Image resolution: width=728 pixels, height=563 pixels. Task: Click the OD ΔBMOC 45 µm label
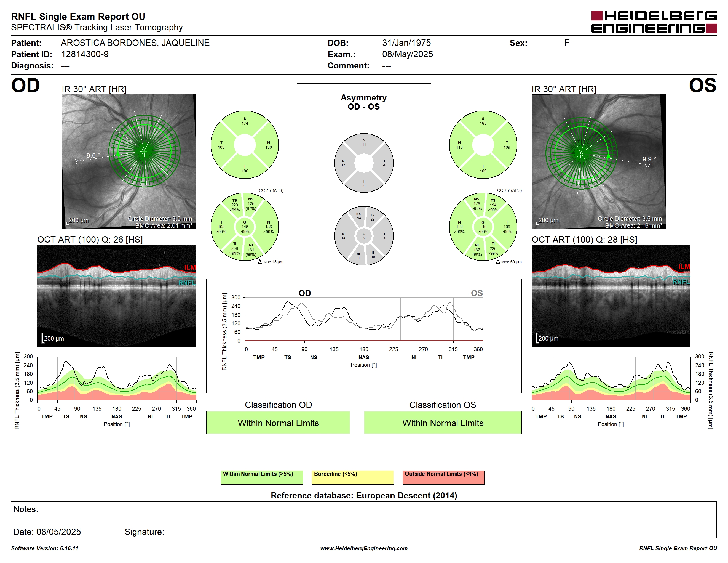pyautogui.click(x=271, y=262)
